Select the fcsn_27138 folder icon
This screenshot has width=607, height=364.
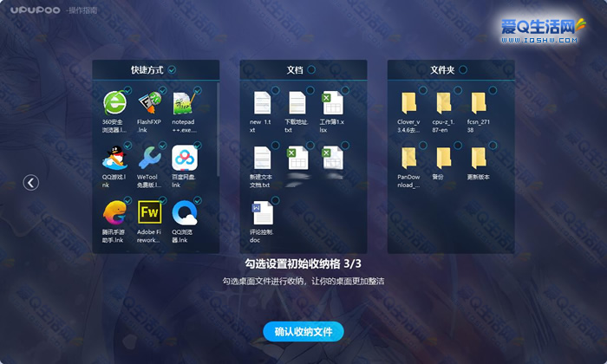pyautogui.click(x=479, y=103)
